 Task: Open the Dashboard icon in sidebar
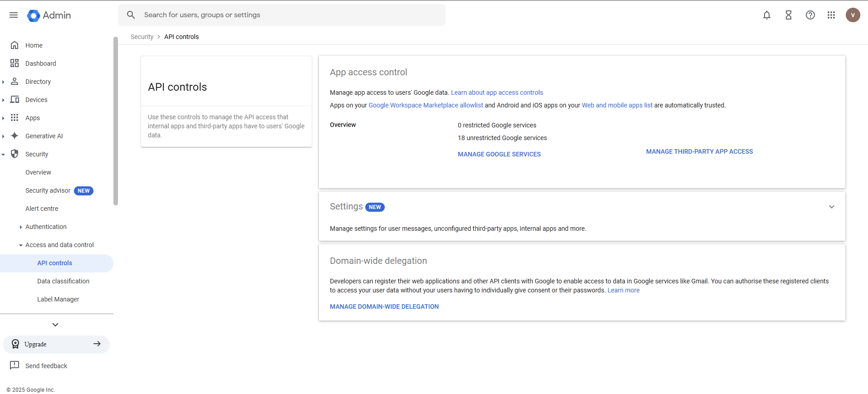click(15, 63)
